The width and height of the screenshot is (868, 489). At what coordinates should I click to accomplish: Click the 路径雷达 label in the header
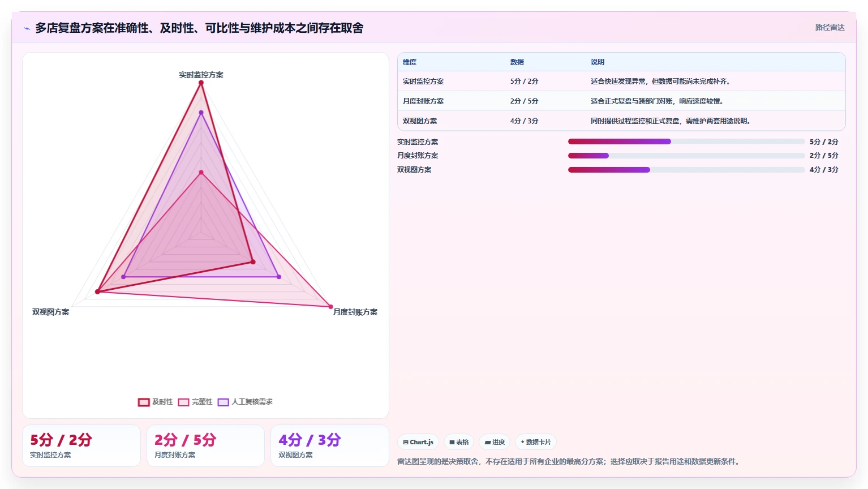[830, 27]
